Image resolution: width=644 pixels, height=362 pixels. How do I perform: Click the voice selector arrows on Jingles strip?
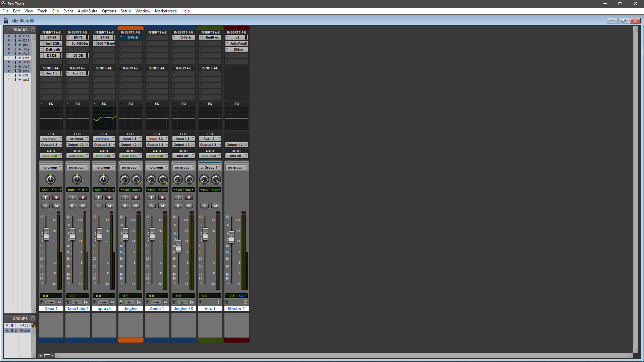click(121, 302)
